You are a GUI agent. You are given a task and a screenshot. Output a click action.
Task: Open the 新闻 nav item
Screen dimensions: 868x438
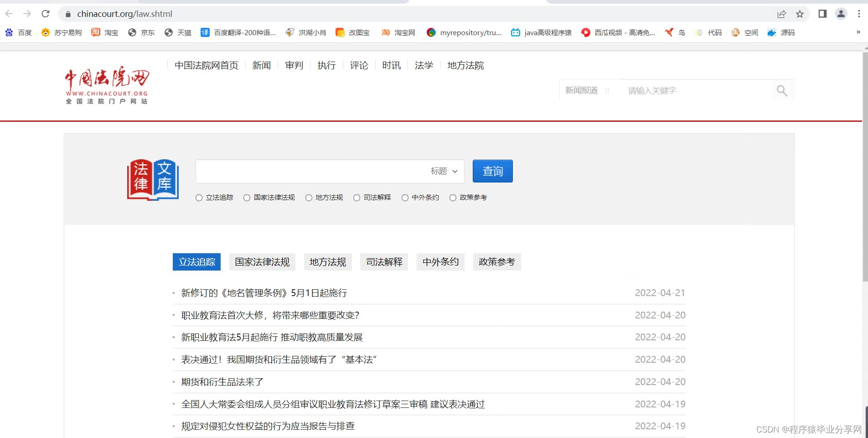point(262,65)
